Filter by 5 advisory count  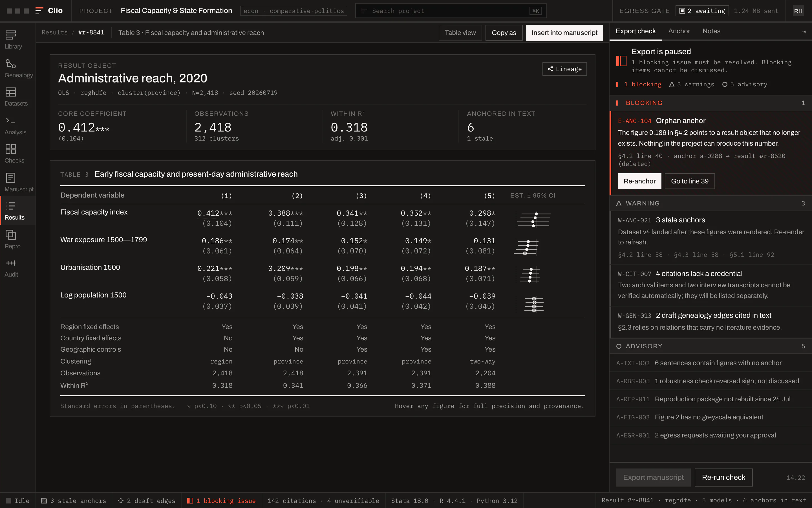point(745,84)
